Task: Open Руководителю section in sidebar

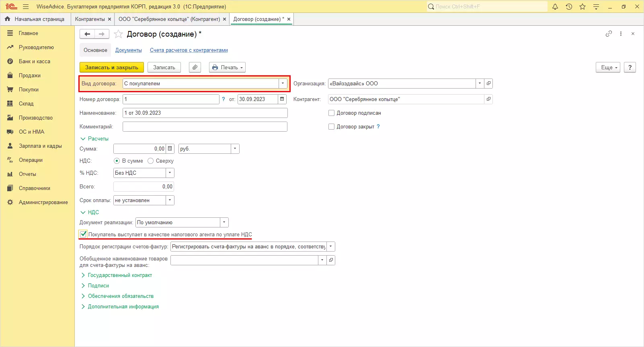Action: pyautogui.click(x=36, y=48)
